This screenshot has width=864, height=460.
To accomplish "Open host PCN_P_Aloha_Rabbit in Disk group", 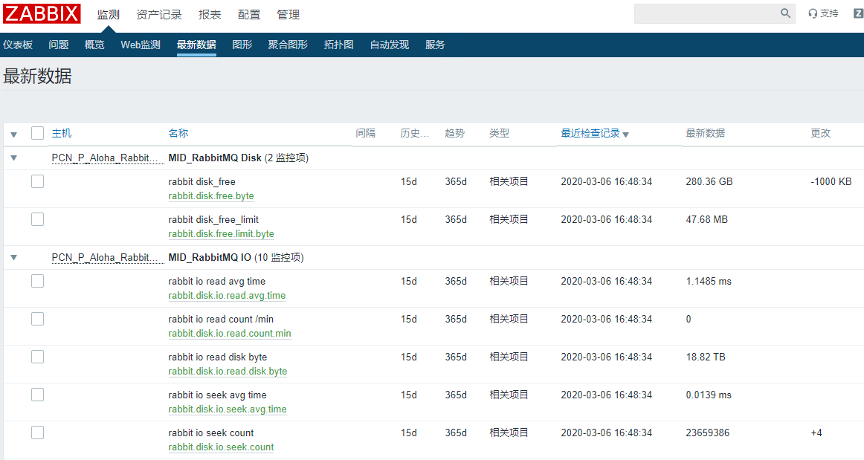I will (x=107, y=158).
